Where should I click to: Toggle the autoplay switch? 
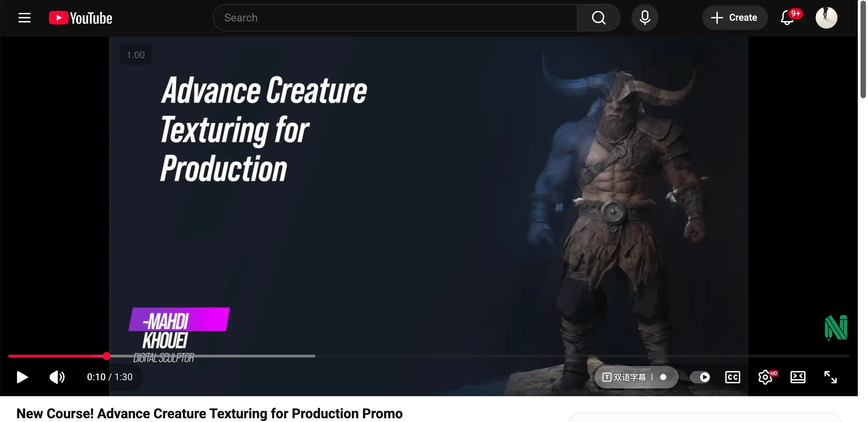point(700,377)
